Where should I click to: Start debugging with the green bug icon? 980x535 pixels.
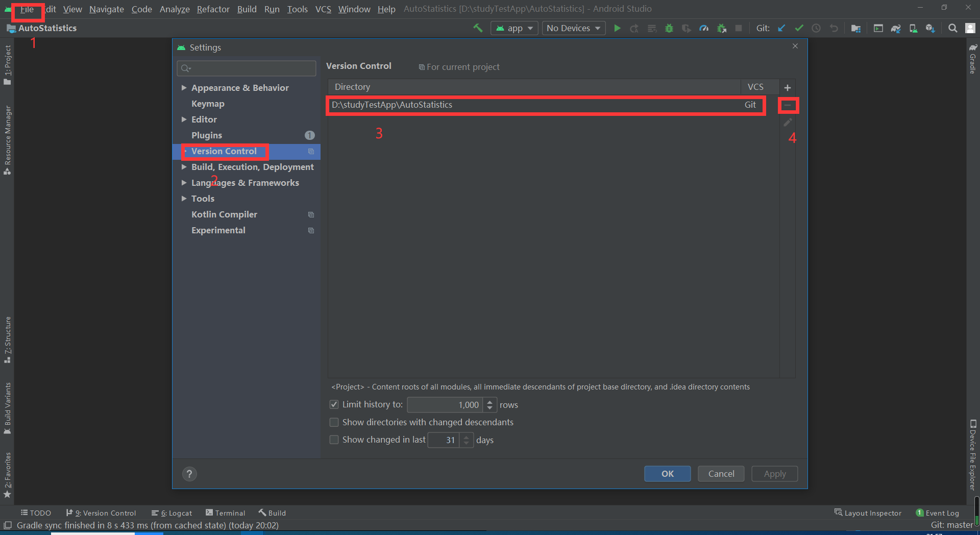coord(669,28)
